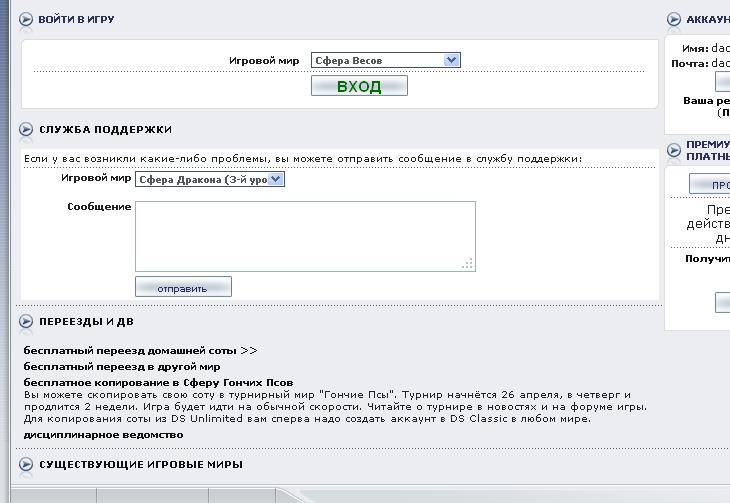This screenshot has height=503, width=730.
Task: Click the arrow icon beside ПЕРЕЕЗДЫ И ДВ
Action: click(26, 321)
